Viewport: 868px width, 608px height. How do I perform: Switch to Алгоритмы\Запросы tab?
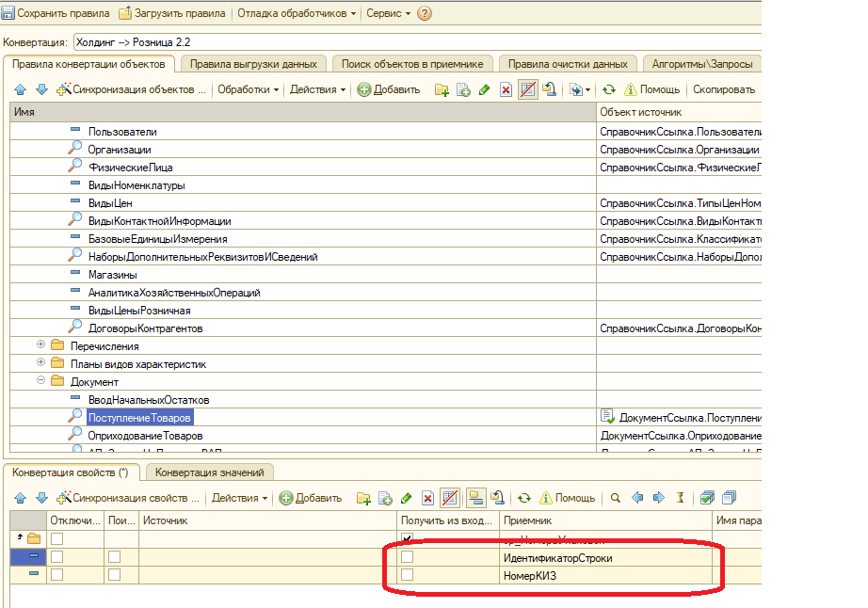[702, 64]
